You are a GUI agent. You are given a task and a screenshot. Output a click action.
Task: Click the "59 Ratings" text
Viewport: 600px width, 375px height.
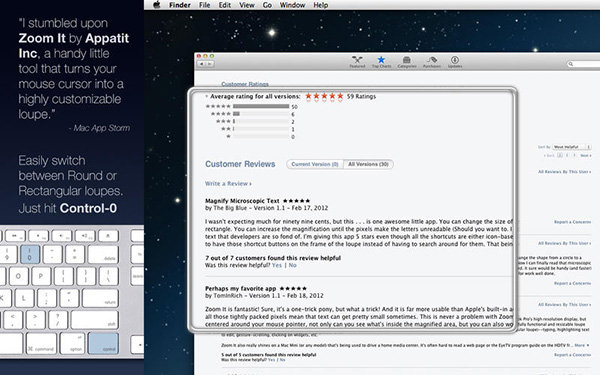click(361, 96)
